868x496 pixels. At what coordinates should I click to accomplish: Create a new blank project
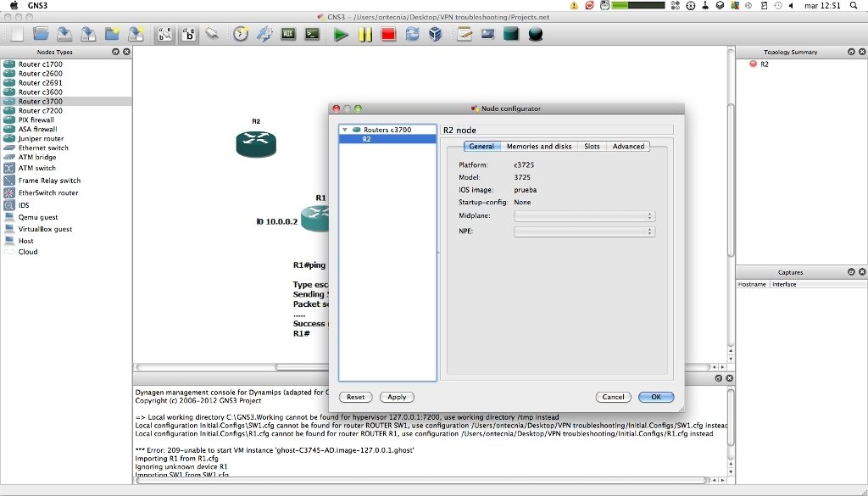click(17, 34)
